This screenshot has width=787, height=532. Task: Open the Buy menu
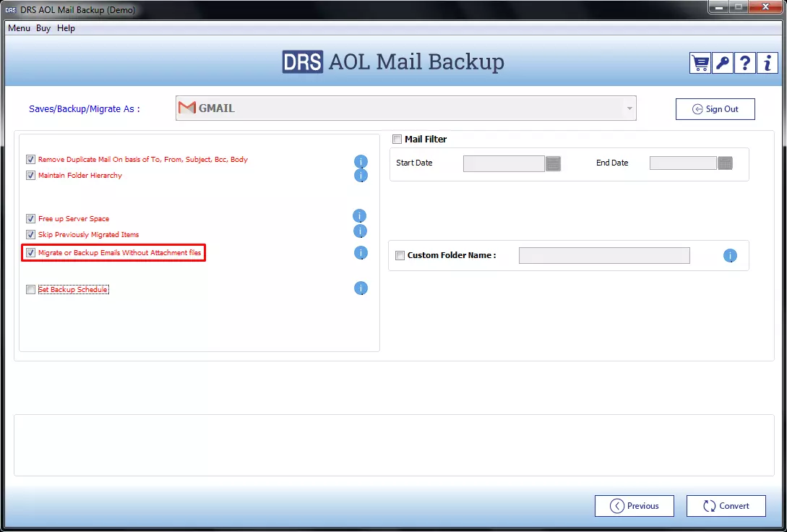click(x=43, y=28)
